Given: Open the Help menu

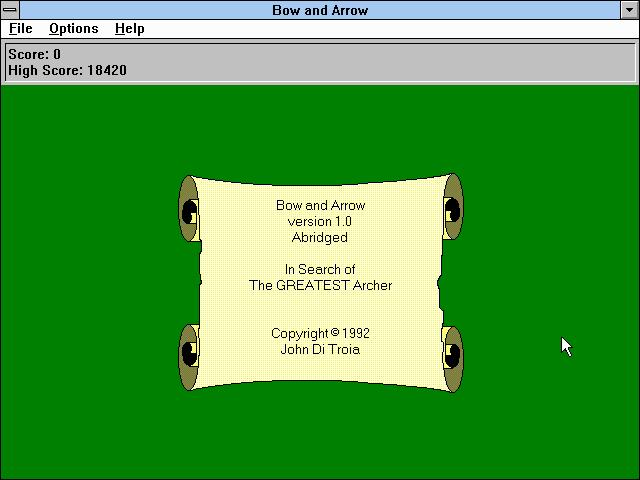Looking at the screenshot, I should coord(129,29).
